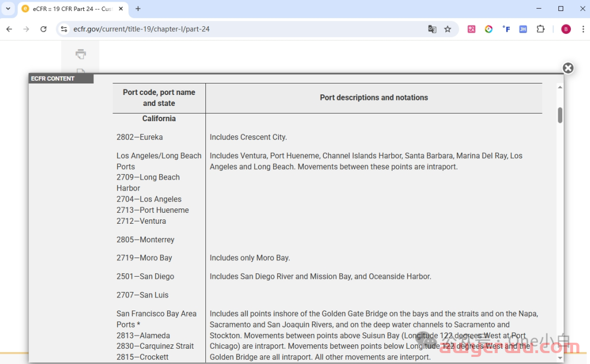This screenshot has height=364, width=590.
Task: Click the 'Port code, port name and state' header
Action: 159,98
